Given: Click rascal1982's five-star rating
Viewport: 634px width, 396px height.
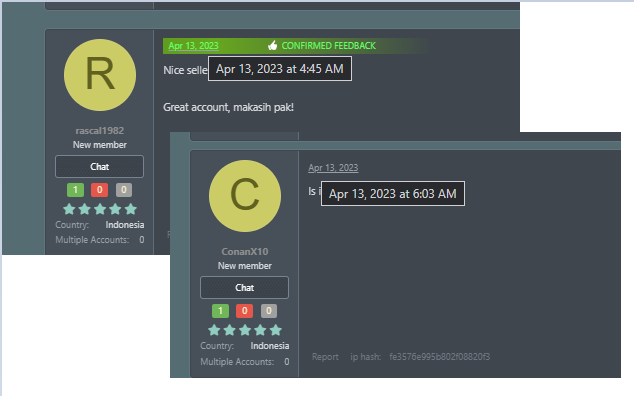Looking at the screenshot, I should [100, 209].
